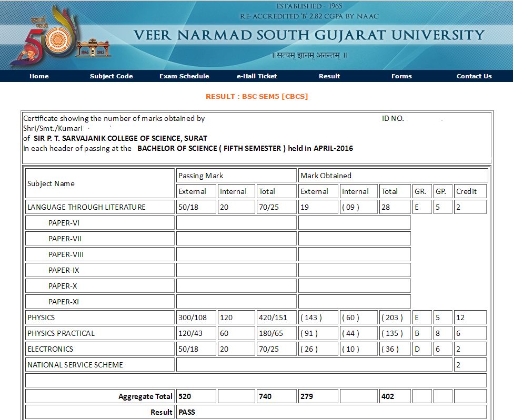Click the RESULT : BSC SEM5 [CBCS] heading
513x420 pixels.
256,96
